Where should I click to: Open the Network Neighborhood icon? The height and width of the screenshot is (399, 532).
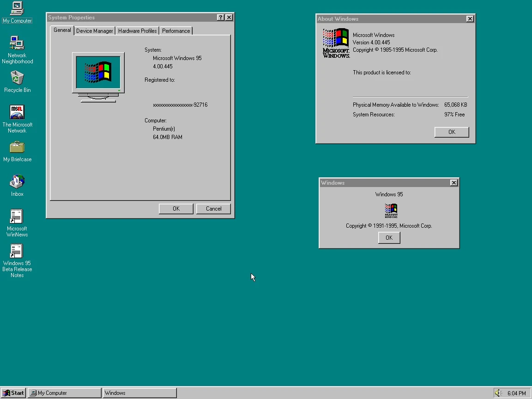(17, 43)
